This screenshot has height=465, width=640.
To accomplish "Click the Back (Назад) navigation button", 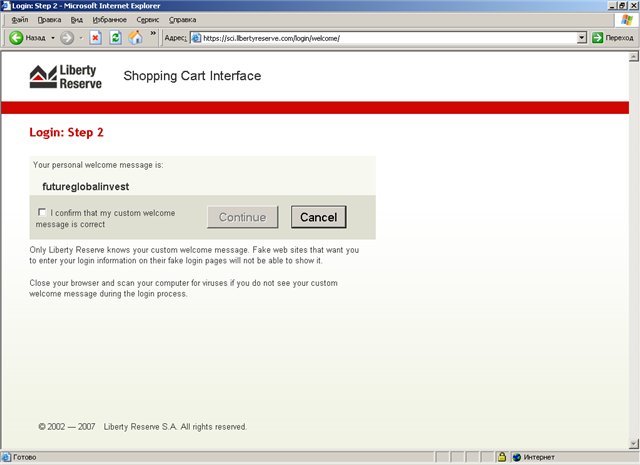I will [x=28, y=38].
